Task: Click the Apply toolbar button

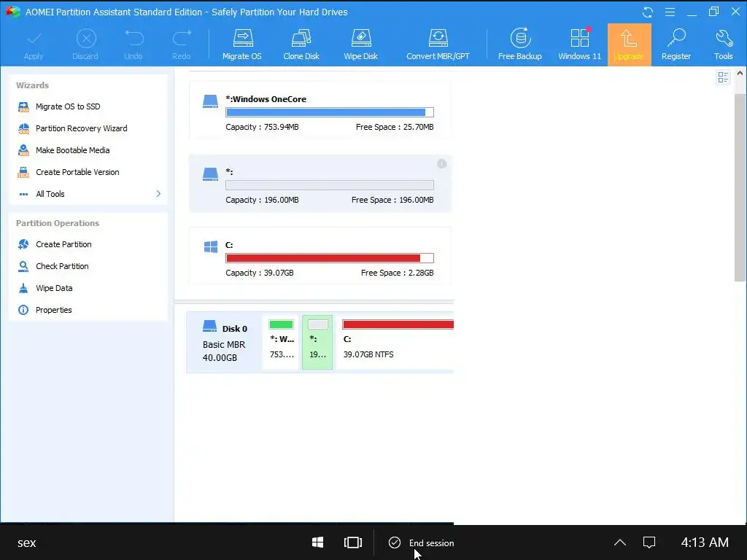Action: pos(34,45)
